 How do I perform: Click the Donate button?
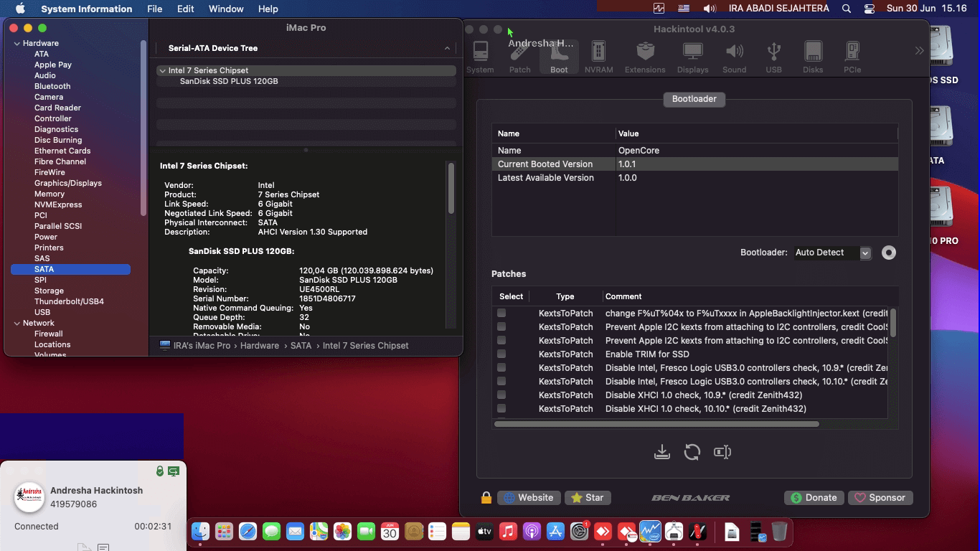click(x=814, y=497)
